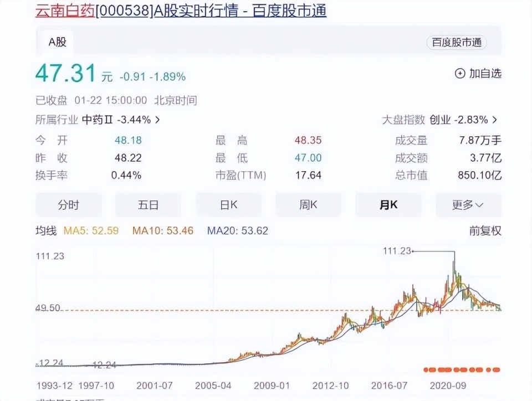
Task: Click the 2020-09 date axis label
Action: pyautogui.click(x=448, y=385)
